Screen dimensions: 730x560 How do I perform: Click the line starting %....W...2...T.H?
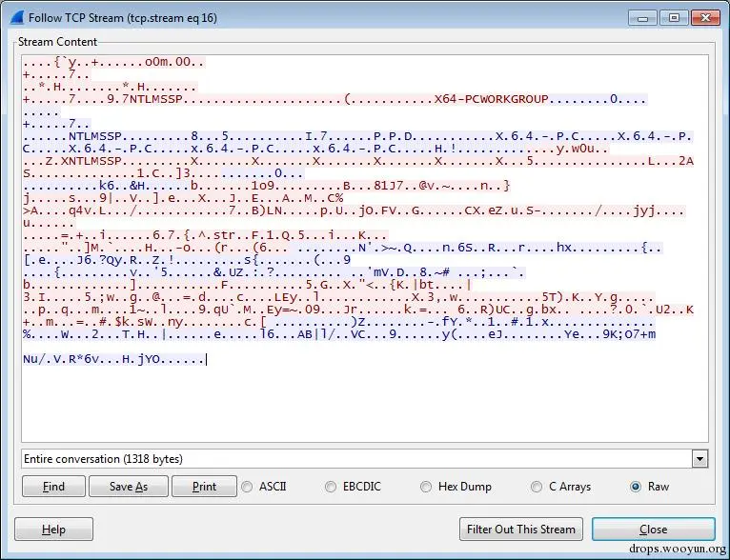[x=339, y=334]
